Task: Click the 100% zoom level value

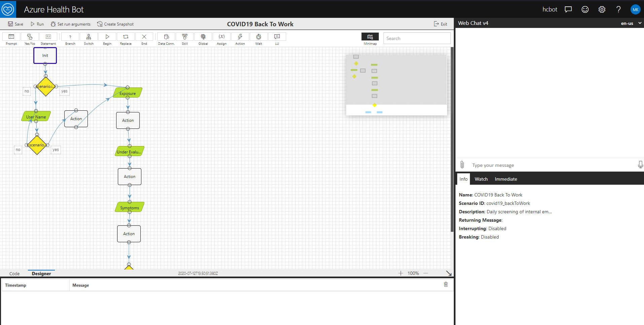Action: click(413, 273)
